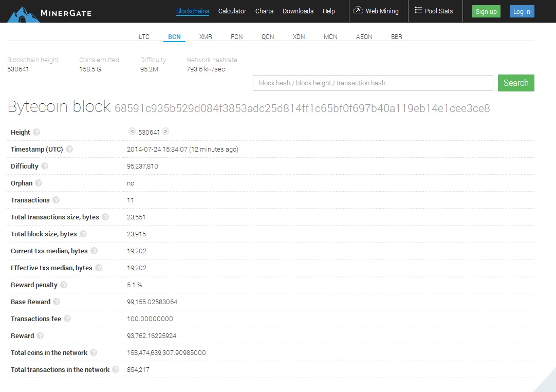
Task: Click MinerGate brand name text
Action: click(66, 13)
